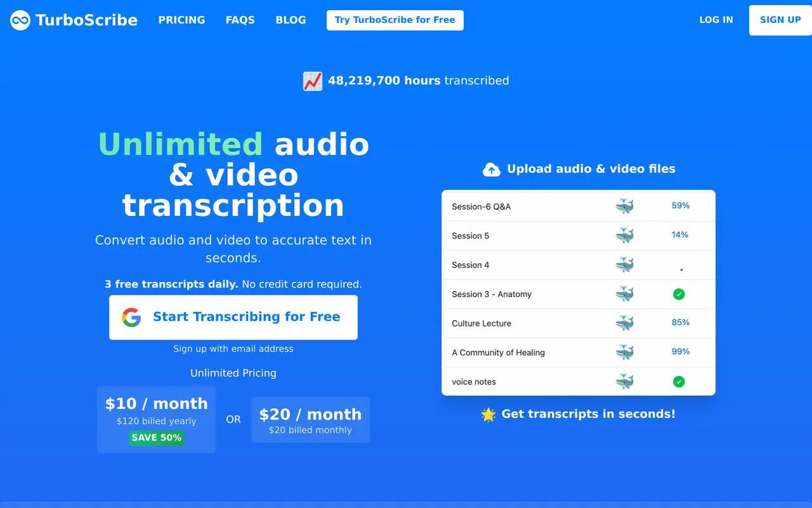Click the TurboScribe brand name text

tap(87, 20)
